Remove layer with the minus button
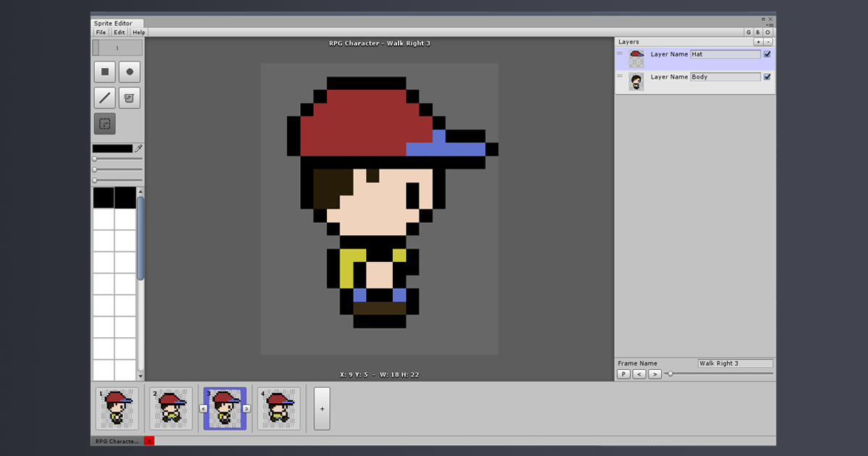This screenshot has width=868, height=456. point(768,42)
